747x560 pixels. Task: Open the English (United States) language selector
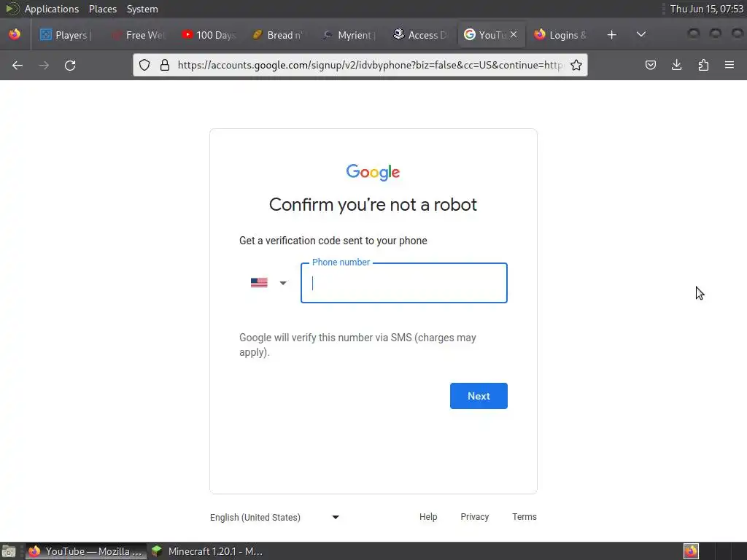click(275, 517)
